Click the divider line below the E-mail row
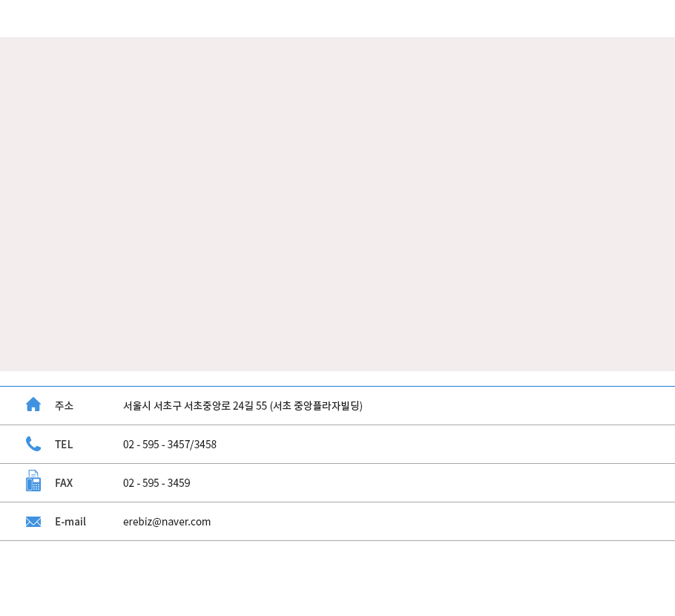The width and height of the screenshot is (675, 616). [337, 540]
